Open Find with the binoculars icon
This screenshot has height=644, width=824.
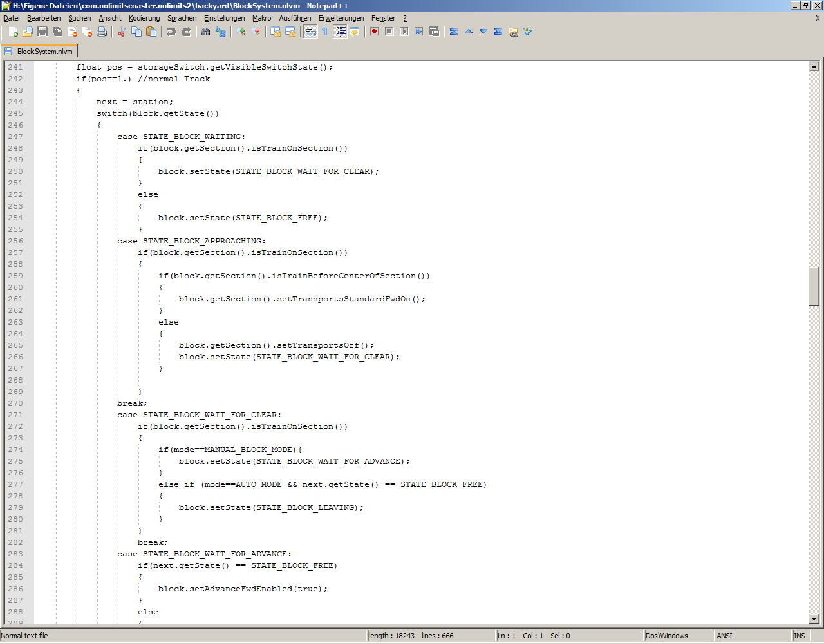click(x=206, y=32)
